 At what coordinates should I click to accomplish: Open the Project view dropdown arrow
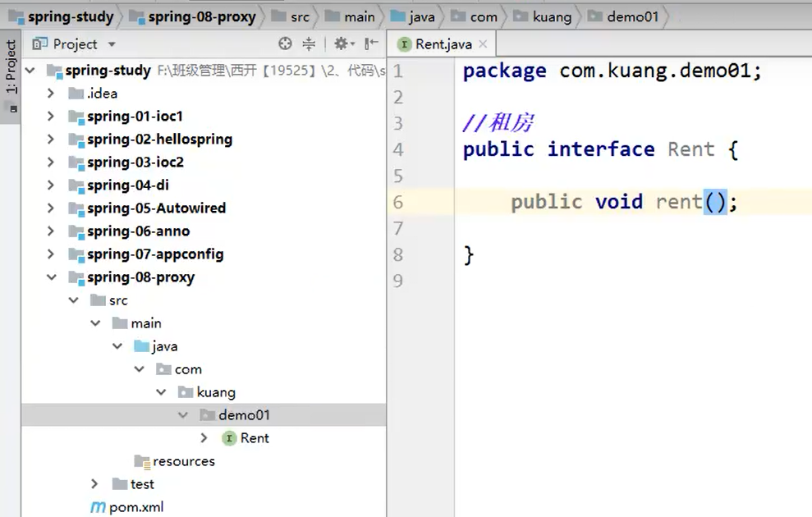click(x=112, y=44)
